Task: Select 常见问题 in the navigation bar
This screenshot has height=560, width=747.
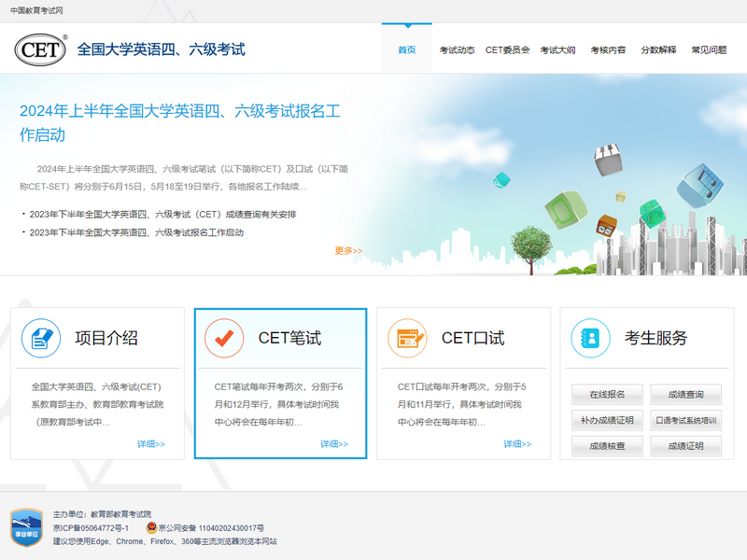Action: (709, 49)
